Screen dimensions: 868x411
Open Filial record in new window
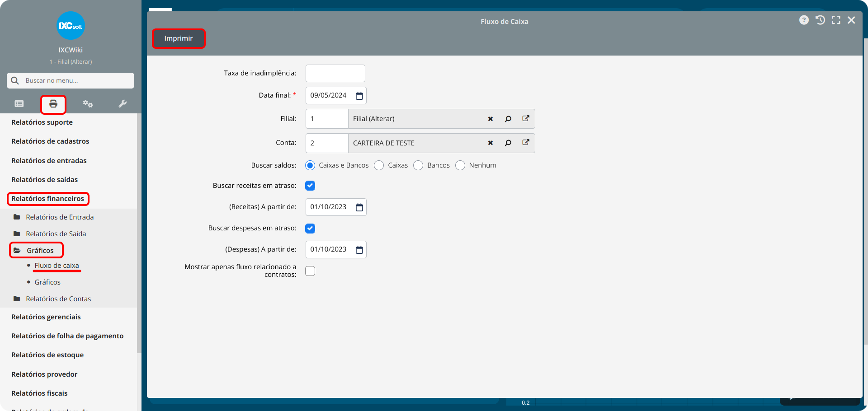click(x=526, y=118)
